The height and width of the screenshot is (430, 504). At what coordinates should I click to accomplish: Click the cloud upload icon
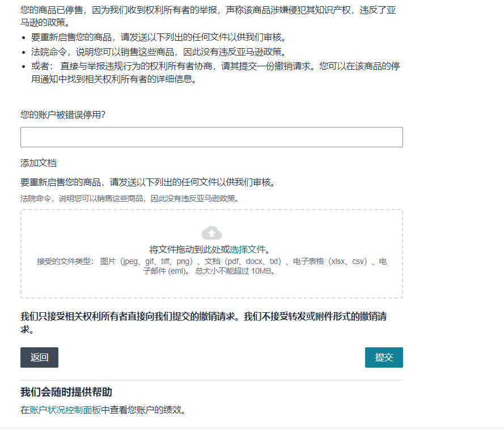211,233
